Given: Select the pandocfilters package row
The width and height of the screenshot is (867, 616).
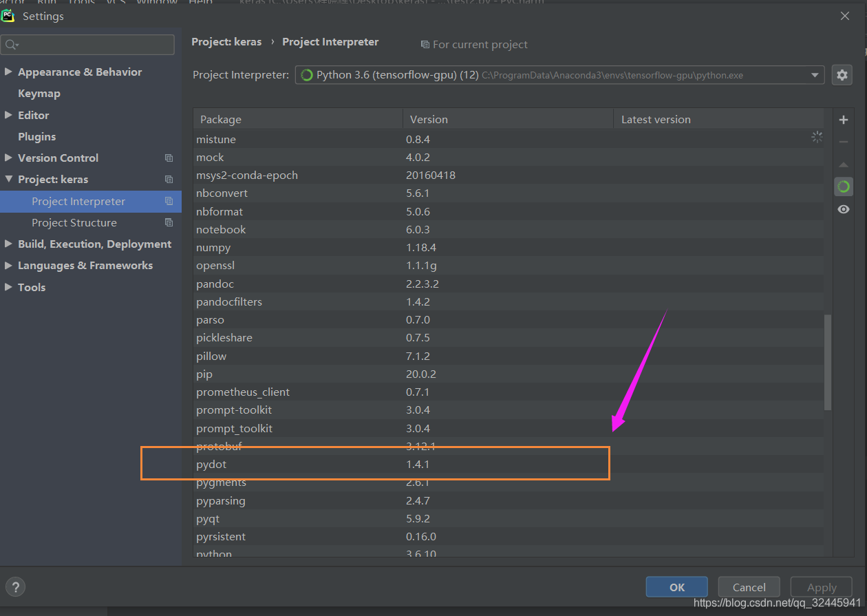Looking at the screenshot, I should 509,302.
